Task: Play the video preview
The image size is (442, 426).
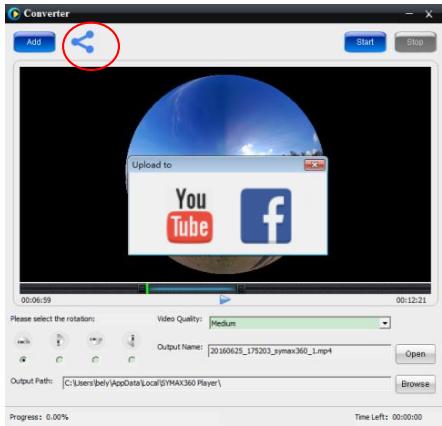Action: click(x=225, y=300)
